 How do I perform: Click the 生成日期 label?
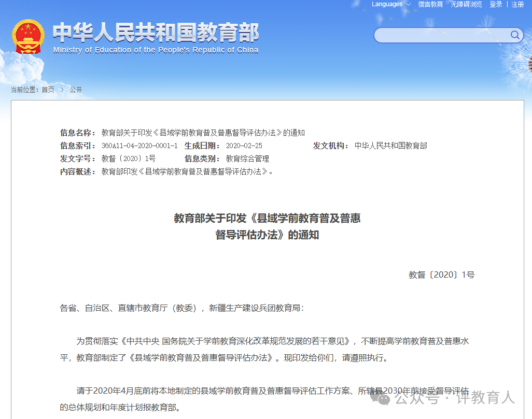coord(202,146)
